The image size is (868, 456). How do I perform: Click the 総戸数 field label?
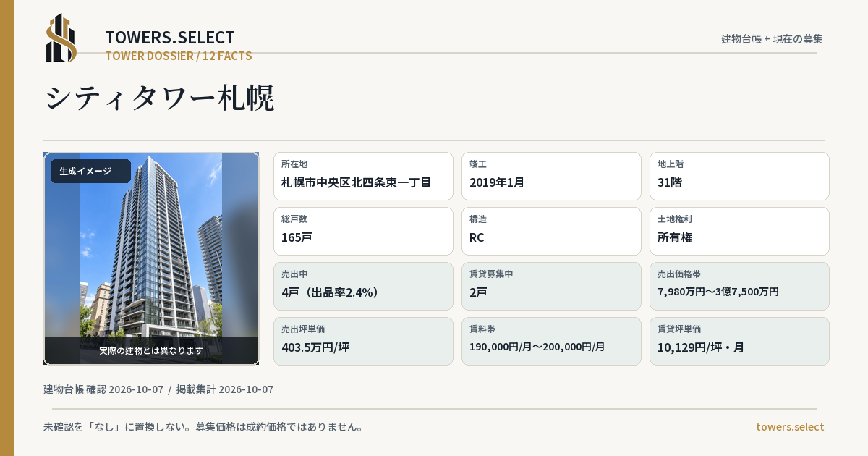click(294, 219)
